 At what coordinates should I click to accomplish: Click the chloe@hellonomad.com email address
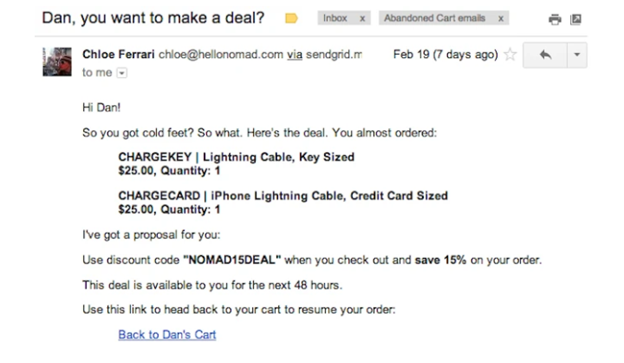click(x=221, y=55)
